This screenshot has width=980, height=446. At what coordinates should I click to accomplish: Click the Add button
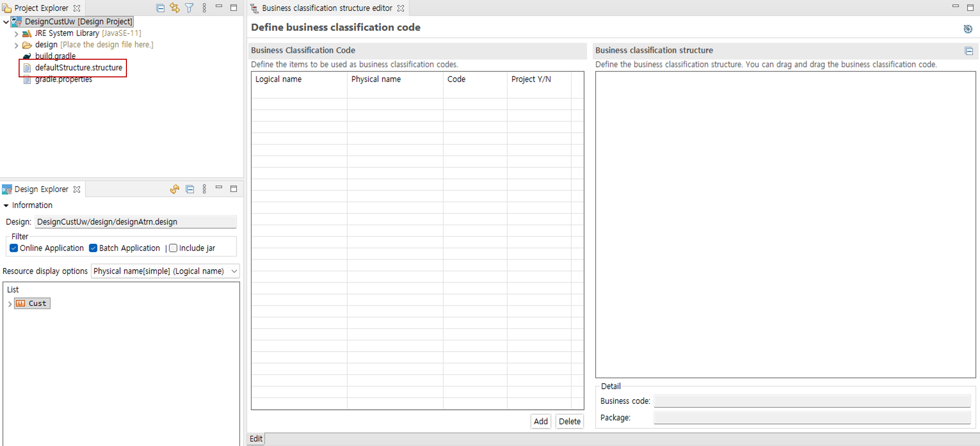pyautogui.click(x=540, y=422)
